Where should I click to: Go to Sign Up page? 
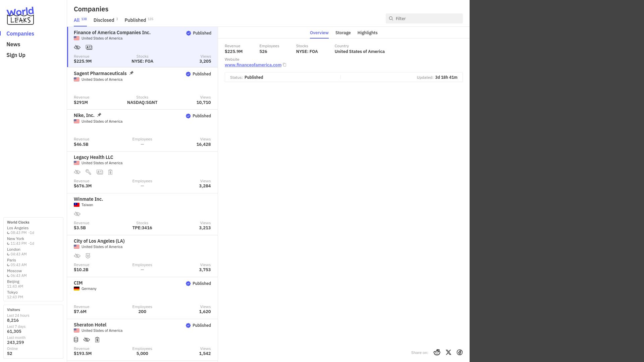coord(16,55)
